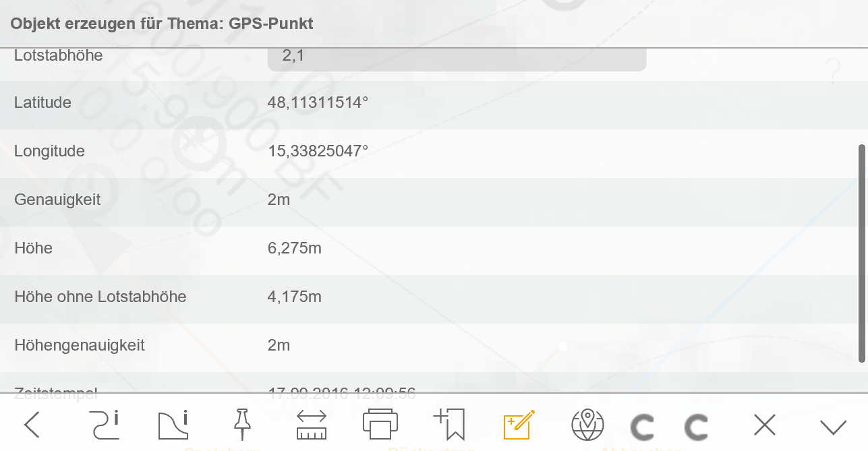Toggle the highlighted create object note icon
Viewport: 868px width, 451px height.
(x=519, y=425)
